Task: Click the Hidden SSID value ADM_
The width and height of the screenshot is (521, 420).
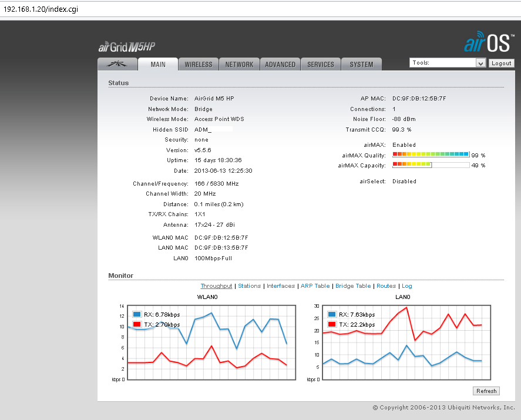Action: pyautogui.click(x=203, y=130)
